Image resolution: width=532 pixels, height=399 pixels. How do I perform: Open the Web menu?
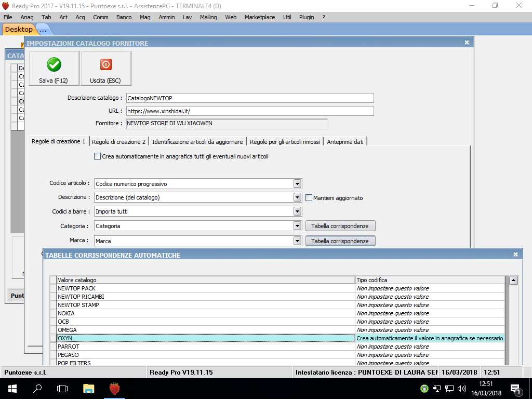pyautogui.click(x=231, y=17)
